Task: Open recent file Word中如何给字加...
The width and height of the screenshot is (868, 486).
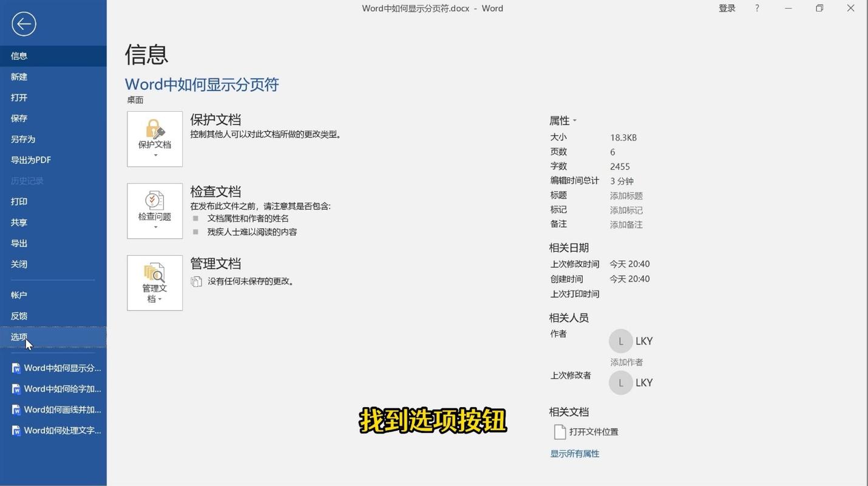Action: click(x=53, y=389)
